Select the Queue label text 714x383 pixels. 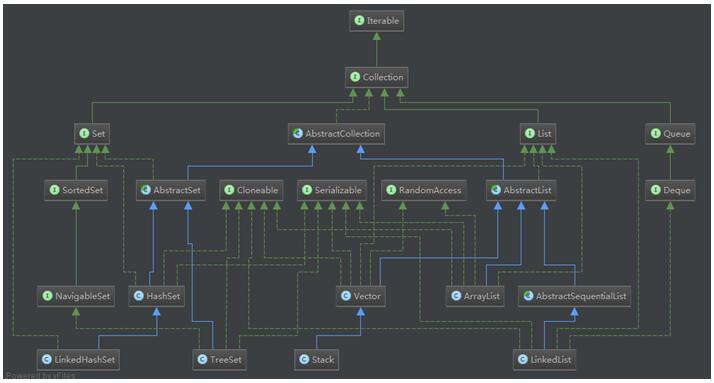677,133
